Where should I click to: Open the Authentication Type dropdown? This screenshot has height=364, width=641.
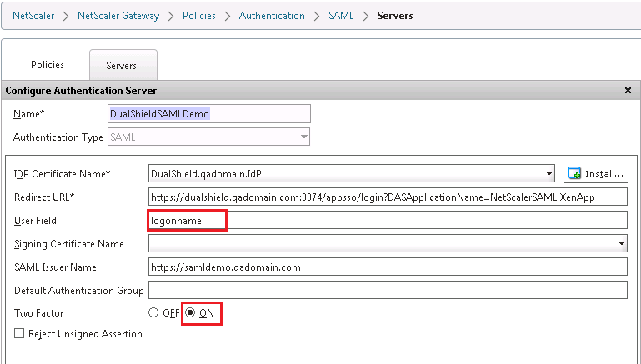[x=304, y=137]
